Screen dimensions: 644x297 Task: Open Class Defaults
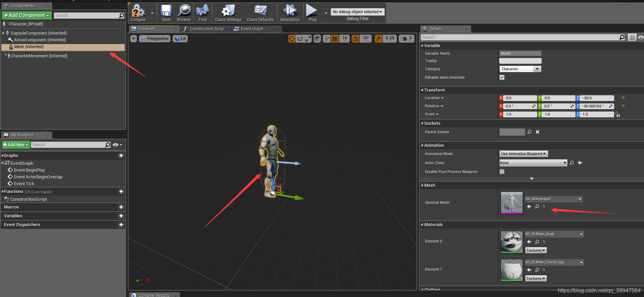click(x=260, y=13)
